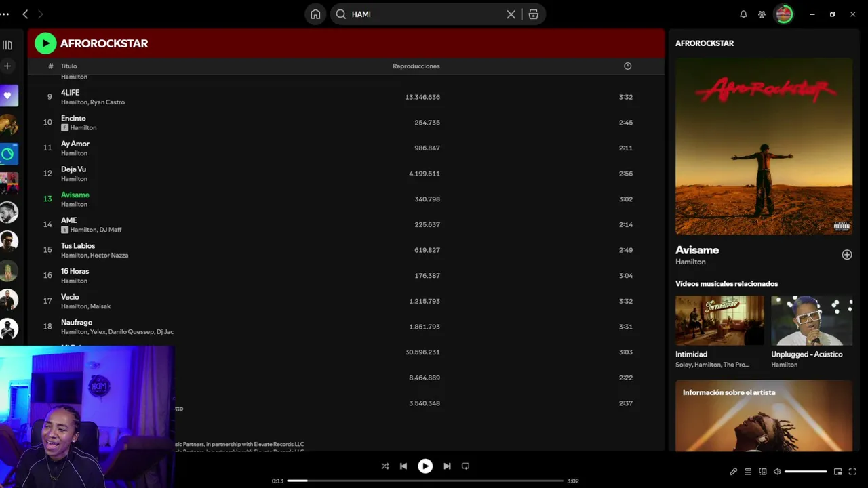Viewport: 868px width, 488px height.
Task: Open artist Hector Nazza link
Action: pyautogui.click(x=109, y=256)
